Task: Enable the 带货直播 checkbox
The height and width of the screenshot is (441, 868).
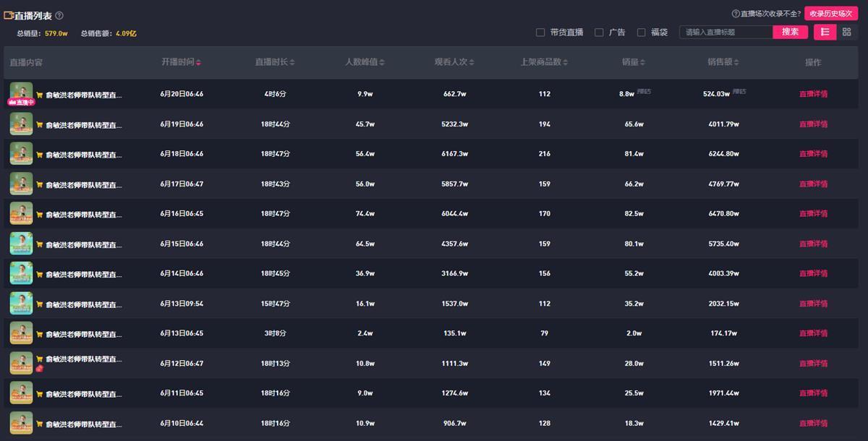Action: click(x=540, y=33)
